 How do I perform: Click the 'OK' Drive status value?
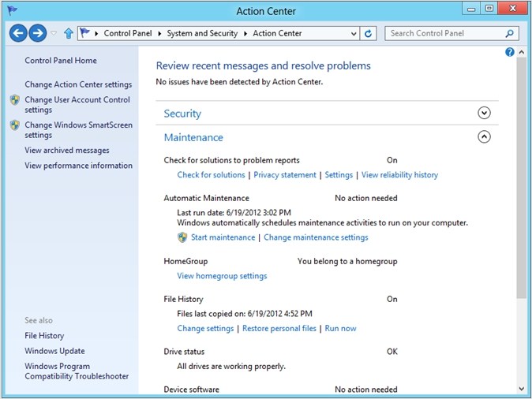[392, 352]
